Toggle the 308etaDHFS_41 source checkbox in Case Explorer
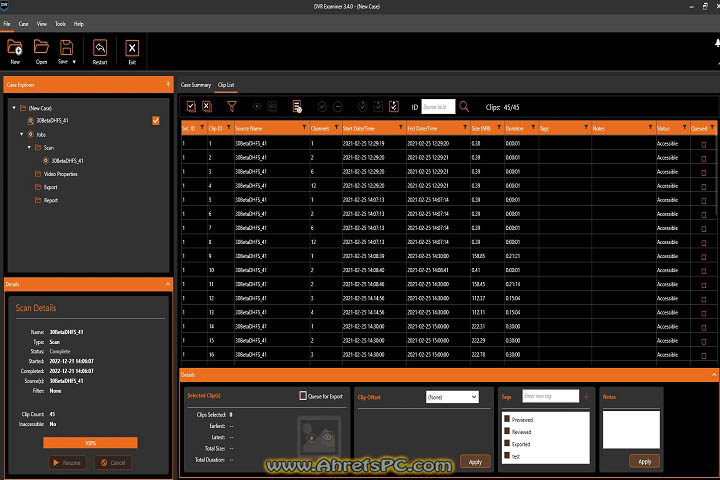 pos(156,120)
